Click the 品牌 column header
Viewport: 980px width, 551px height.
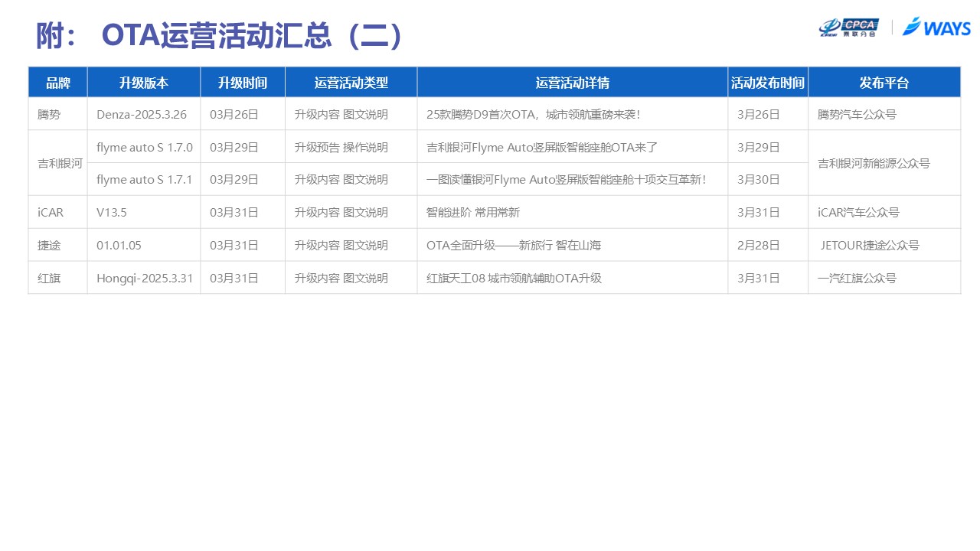click(x=58, y=83)
